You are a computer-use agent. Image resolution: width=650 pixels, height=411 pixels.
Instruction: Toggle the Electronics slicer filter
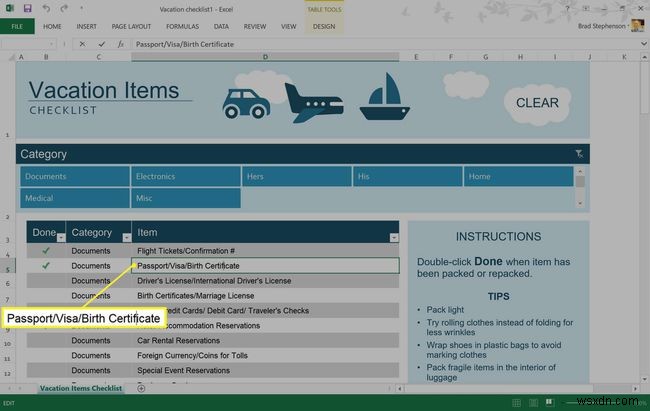tap(186, 176)
